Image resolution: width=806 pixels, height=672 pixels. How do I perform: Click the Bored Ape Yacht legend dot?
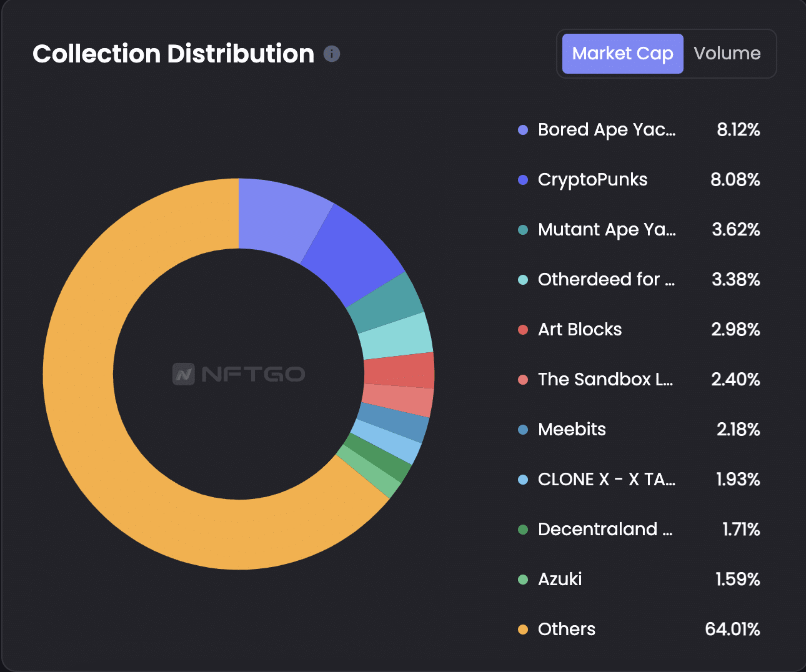522,131
